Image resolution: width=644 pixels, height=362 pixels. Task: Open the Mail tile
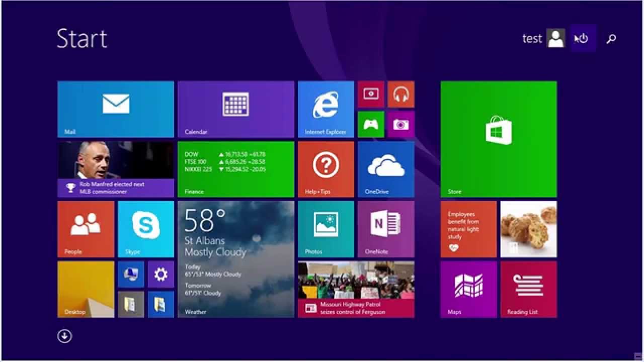pyautogui.click(x=116, y=109)
